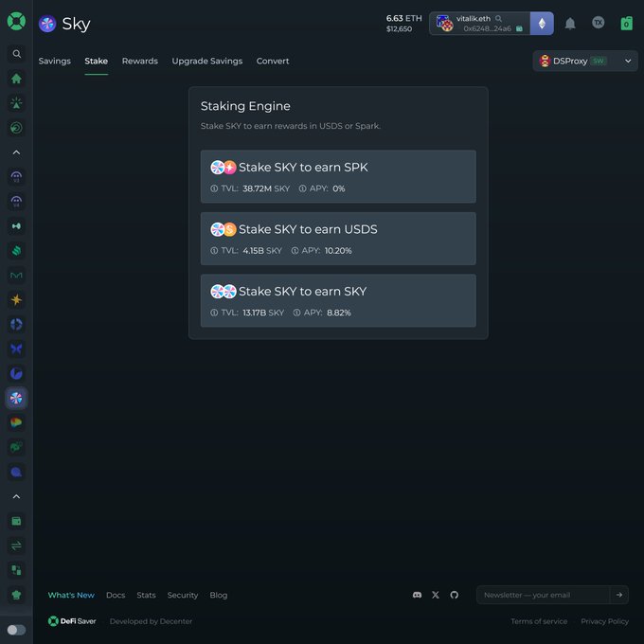Image resolution: width=644 pixels, height=644 pixels.
Task: Click the Developed by Decenter link
Action: pos(151,621)
